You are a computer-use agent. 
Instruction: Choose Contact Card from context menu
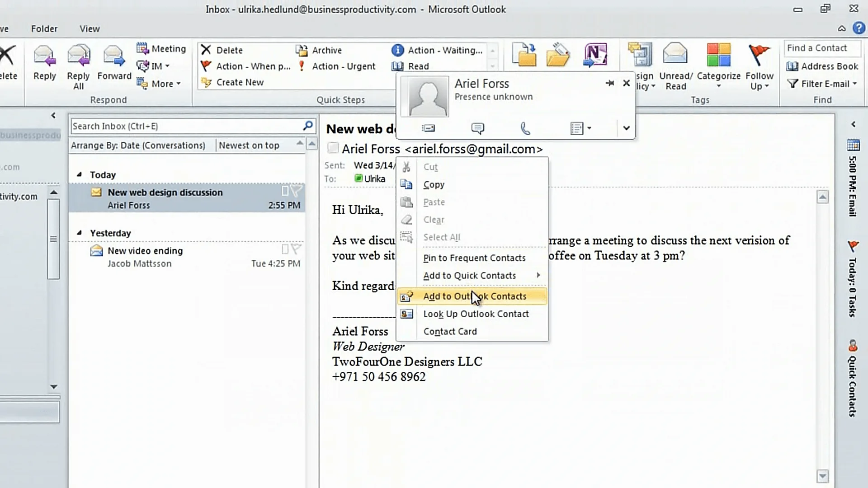[x=472, y=331]
